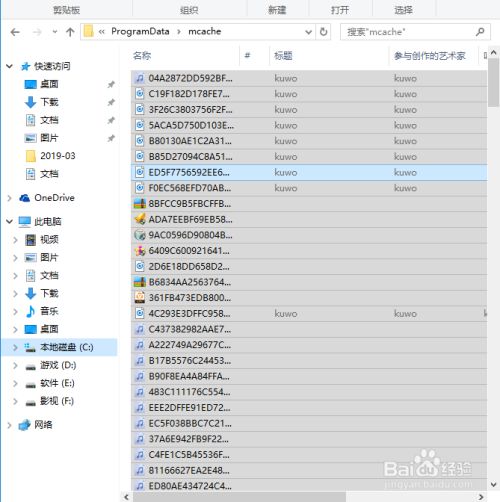
Task: Refresh the mcache folder view
Action: 323,32
